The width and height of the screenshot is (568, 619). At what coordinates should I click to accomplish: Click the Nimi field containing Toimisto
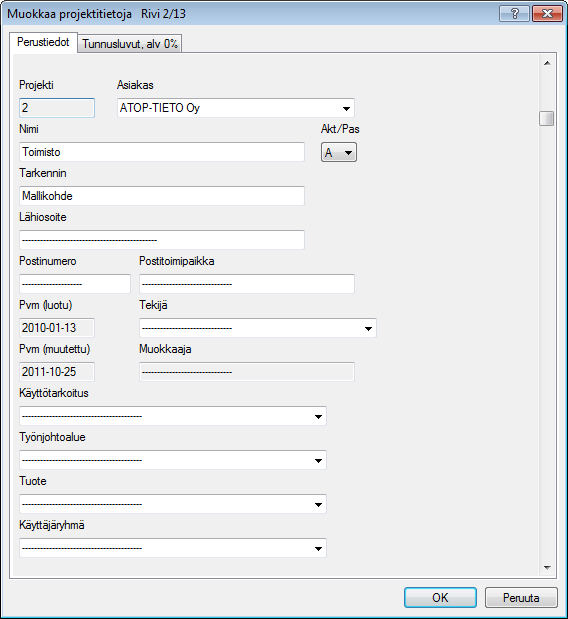pyautogui.click(x=162, y=152)
